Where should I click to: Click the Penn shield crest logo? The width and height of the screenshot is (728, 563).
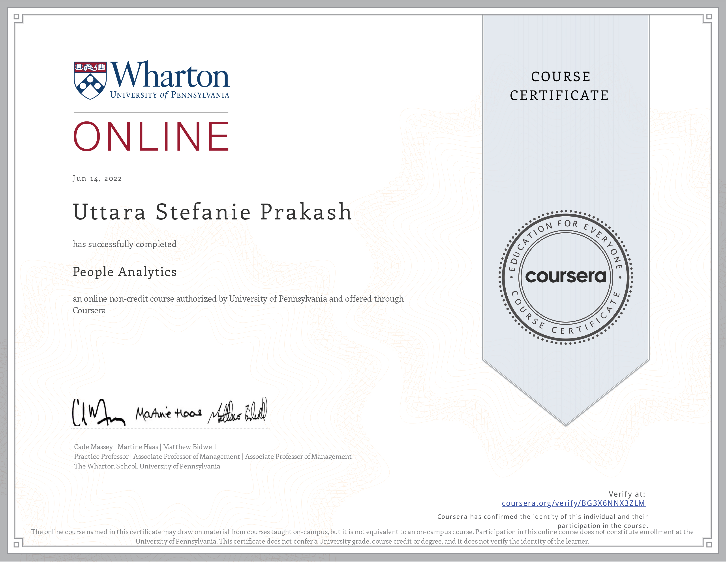coord(90,80)
